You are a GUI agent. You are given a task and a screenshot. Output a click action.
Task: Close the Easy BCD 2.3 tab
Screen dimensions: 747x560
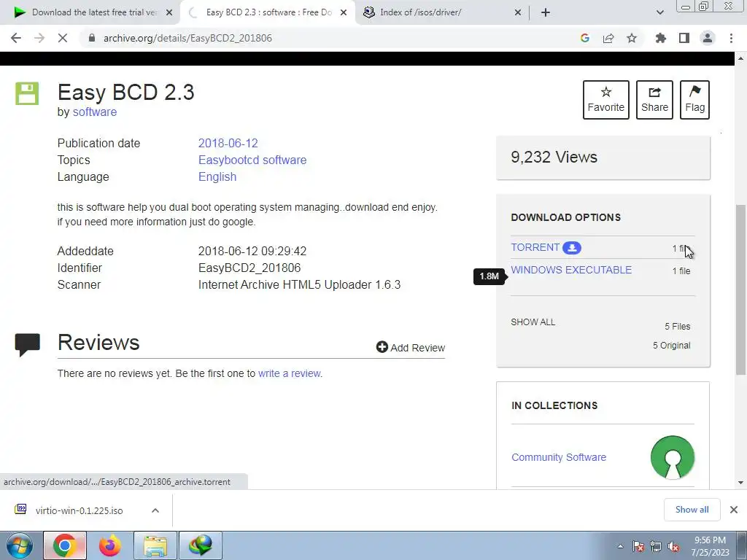[x=344, y=12]
